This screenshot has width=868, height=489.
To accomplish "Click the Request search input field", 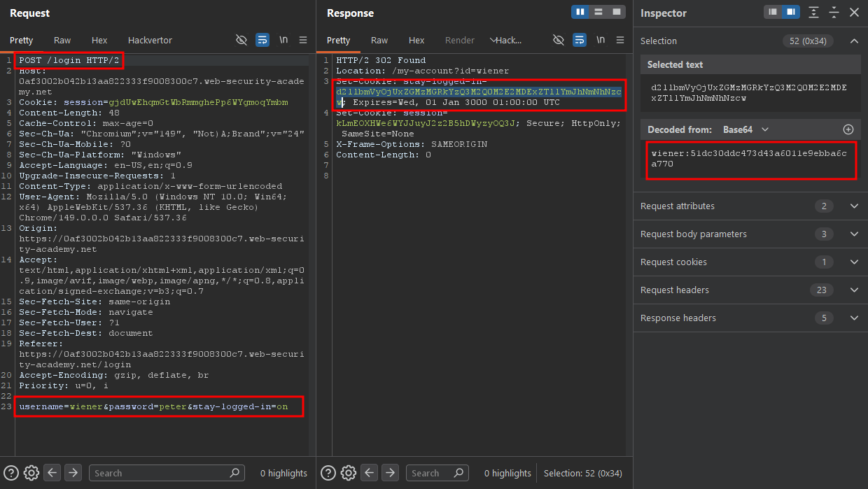I will (167, 473).
